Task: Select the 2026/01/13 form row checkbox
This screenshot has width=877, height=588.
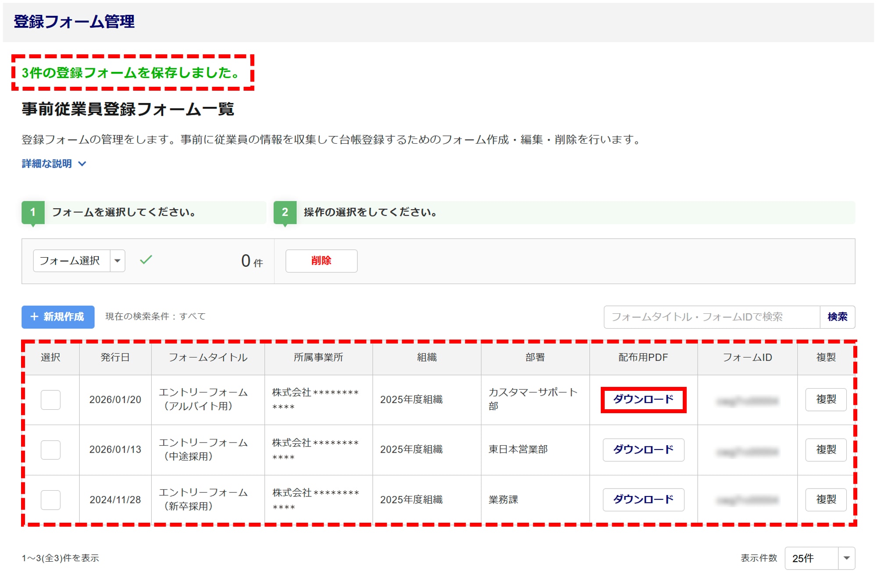Action: click(50, 450)
